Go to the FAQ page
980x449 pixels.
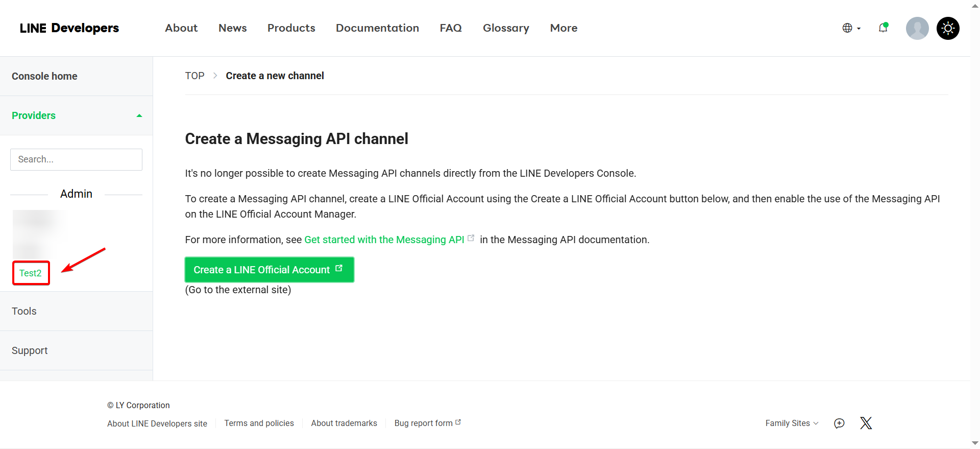click(x=451, y=28)
